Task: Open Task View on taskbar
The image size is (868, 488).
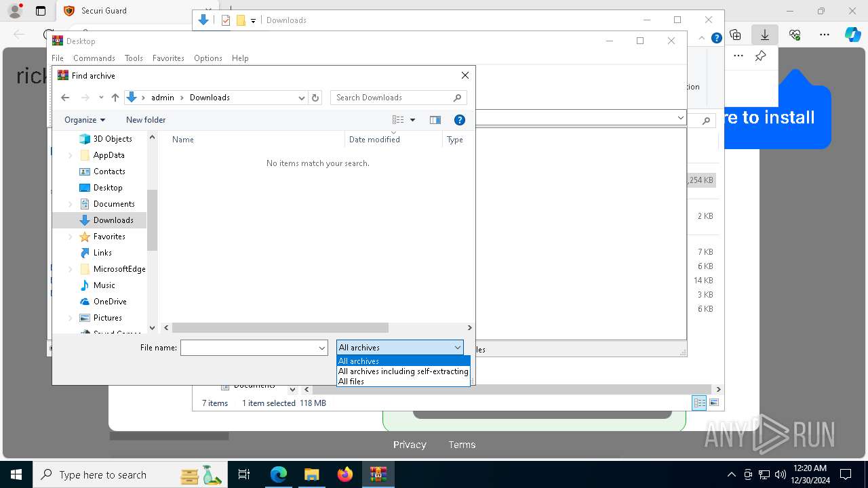Action: click(244, 474)
